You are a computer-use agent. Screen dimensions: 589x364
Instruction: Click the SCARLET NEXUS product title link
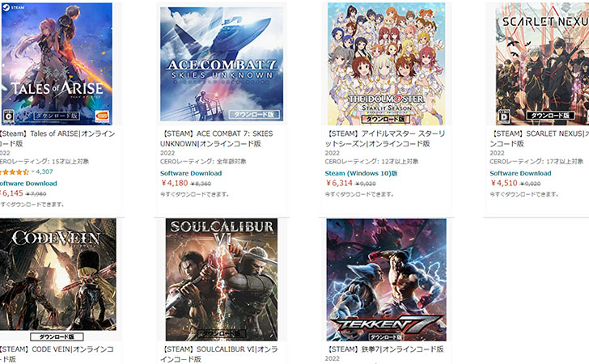[539, 138]
